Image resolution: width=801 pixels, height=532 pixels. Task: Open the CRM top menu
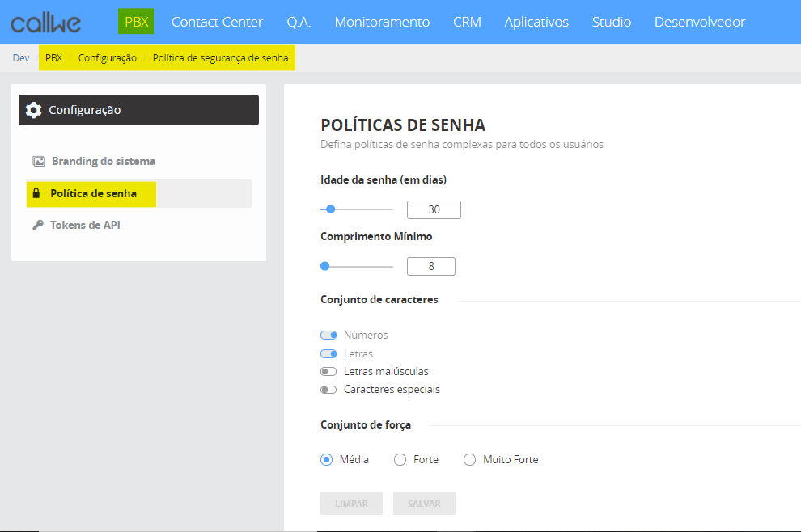467,22
